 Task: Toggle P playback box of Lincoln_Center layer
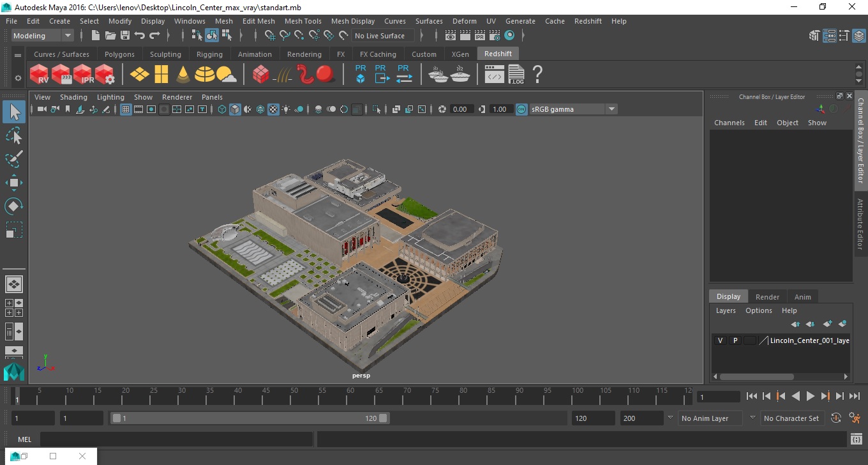point(735,340)
